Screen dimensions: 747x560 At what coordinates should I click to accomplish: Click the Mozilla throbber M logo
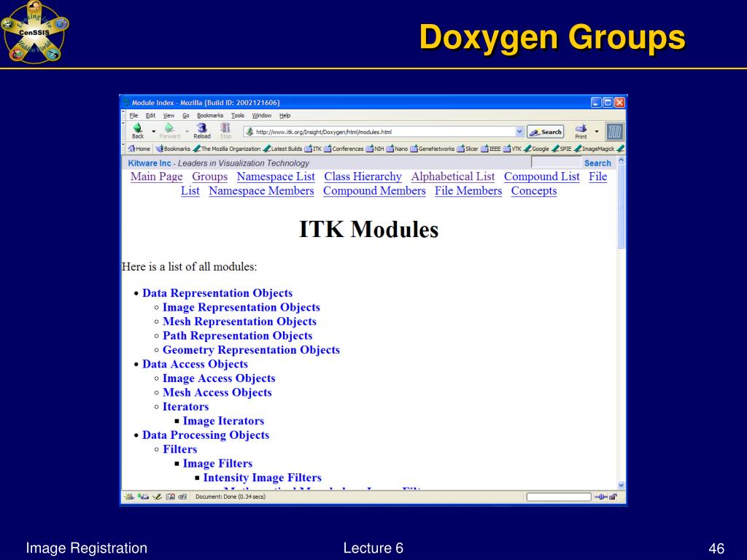[x=614, y=132]
